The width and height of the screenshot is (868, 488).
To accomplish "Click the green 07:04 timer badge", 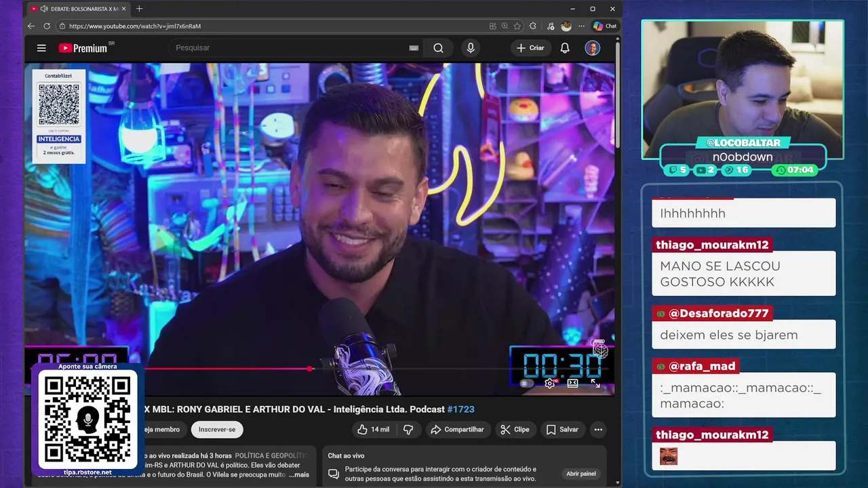I will coord(795,170).
